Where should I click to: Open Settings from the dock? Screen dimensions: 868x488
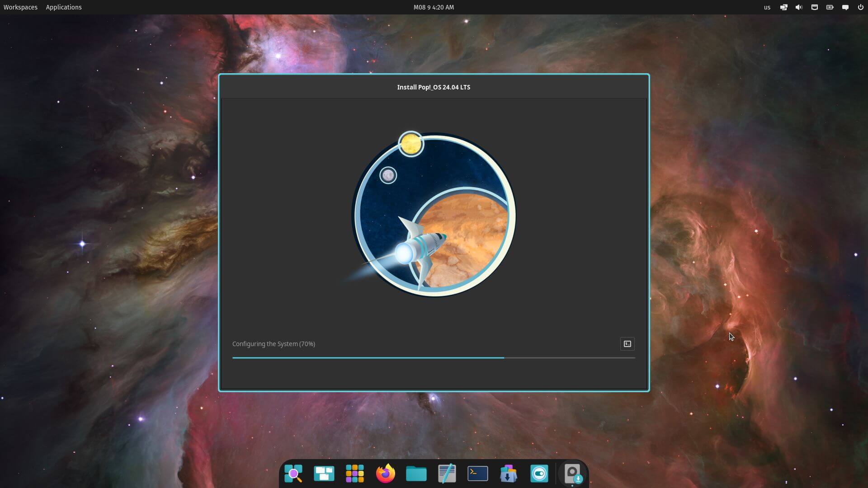click(539, 474)
